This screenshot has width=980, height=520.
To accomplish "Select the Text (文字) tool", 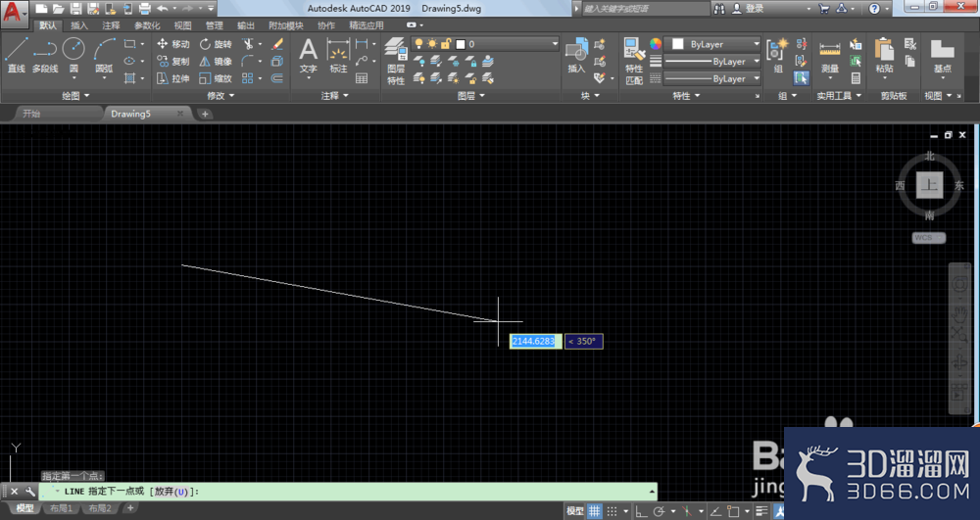I will point(308,55).
